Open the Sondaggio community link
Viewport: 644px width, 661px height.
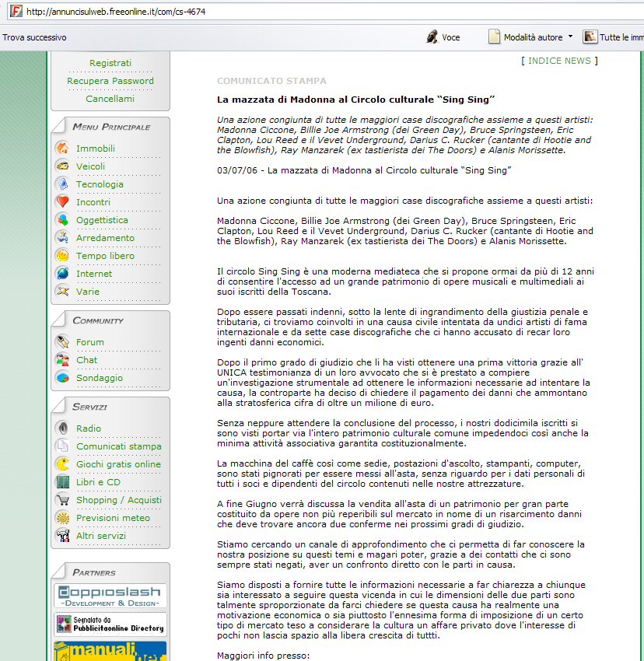pos(99,378)
